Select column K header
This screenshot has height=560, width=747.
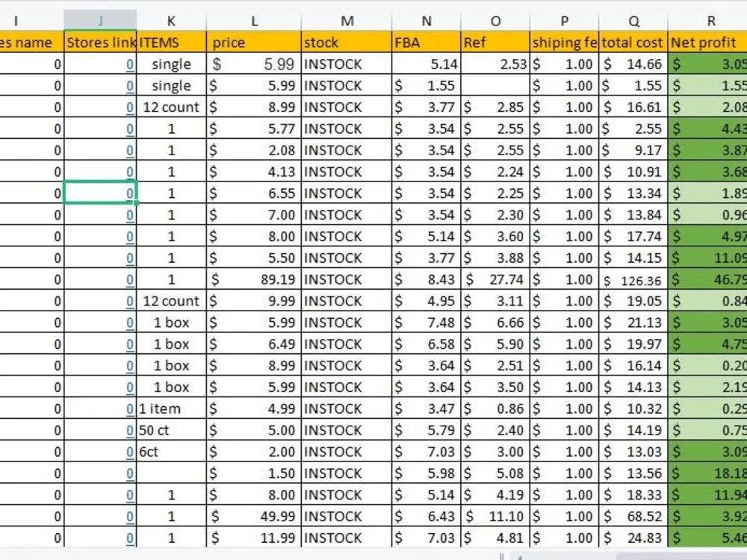click(172, 21)
